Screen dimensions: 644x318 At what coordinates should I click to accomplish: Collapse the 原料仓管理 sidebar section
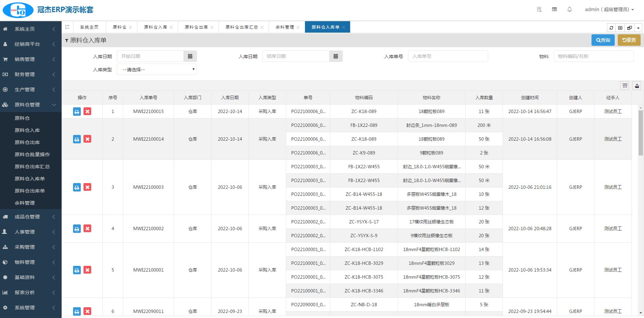pos(30,105)
